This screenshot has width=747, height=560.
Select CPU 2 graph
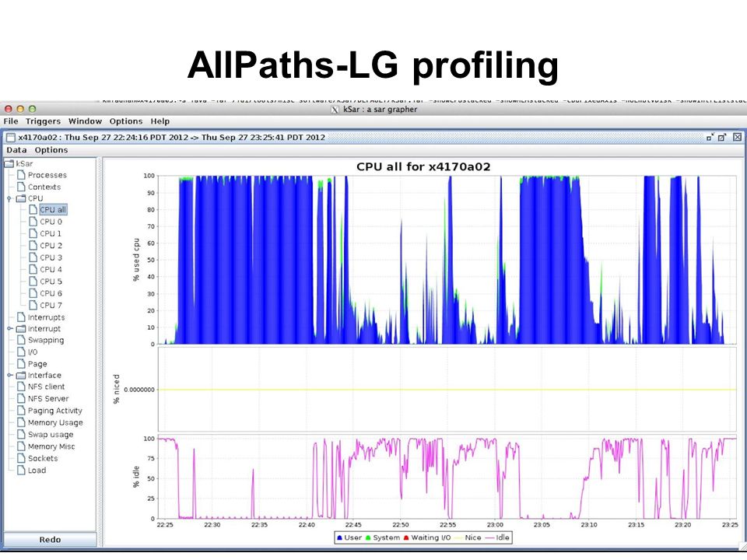(x=51, y=246)
